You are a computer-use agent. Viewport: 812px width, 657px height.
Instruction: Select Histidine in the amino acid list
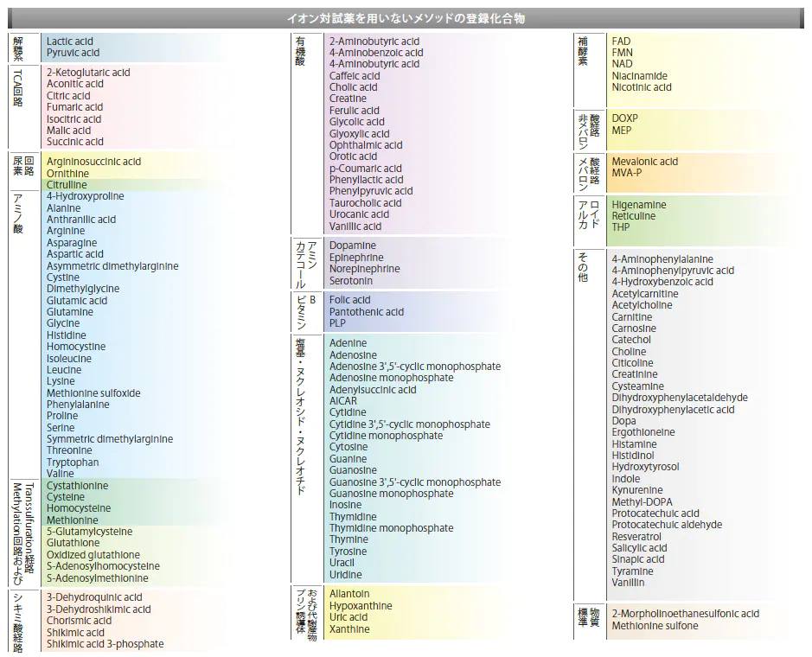coord(67,335)
